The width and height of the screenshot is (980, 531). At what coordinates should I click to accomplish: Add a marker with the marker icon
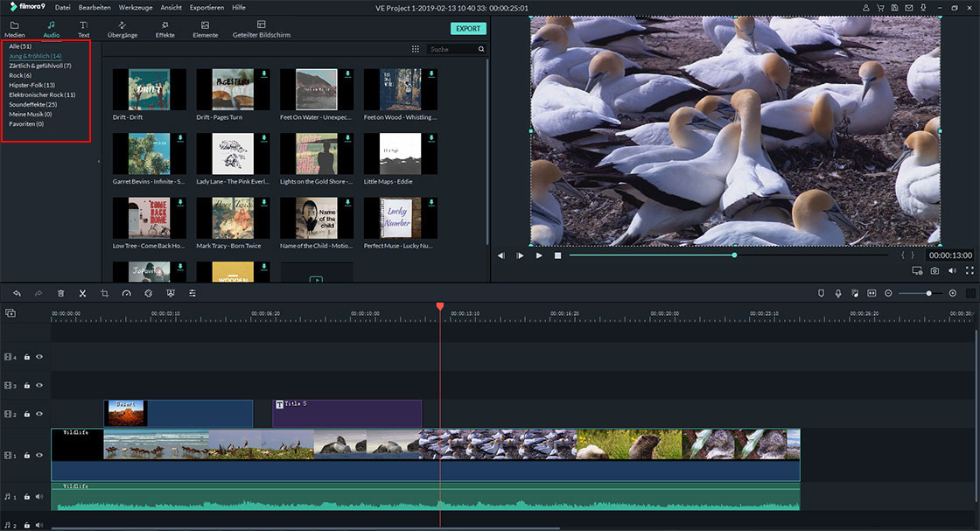point(822,293)
